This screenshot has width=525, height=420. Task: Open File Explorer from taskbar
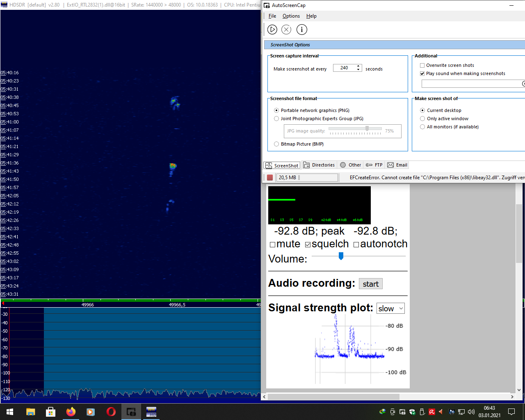(x=31, y=412)
